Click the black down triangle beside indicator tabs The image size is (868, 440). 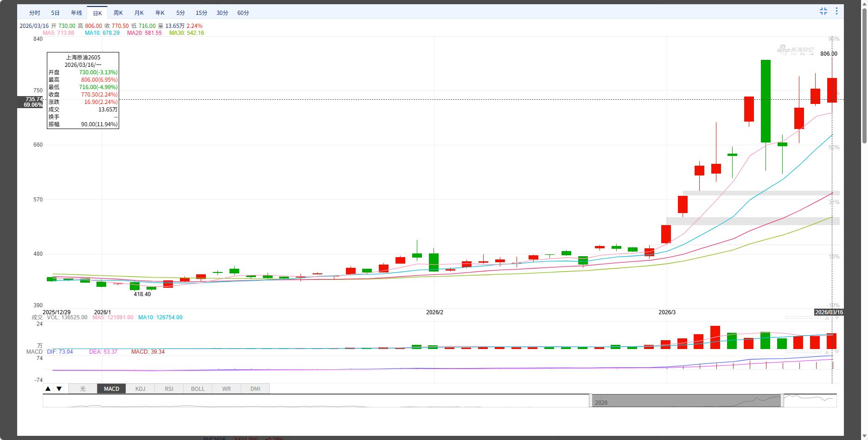pos(59,388)
